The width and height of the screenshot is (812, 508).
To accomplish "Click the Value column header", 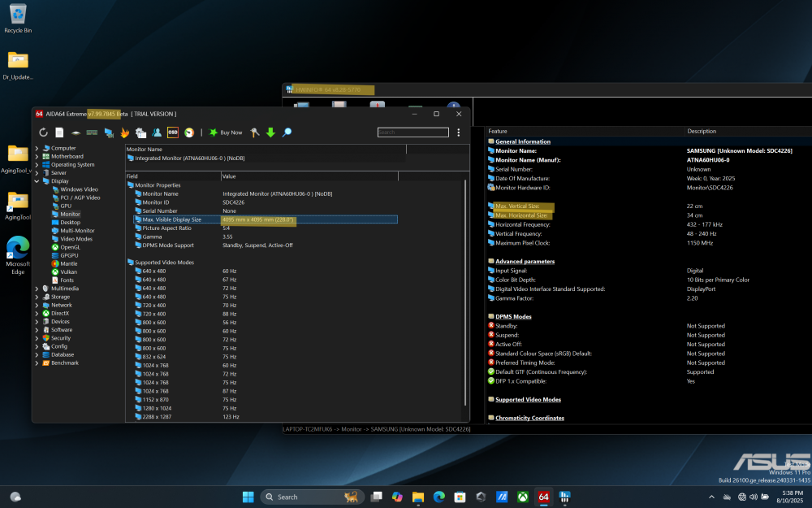I will point(309,176).
